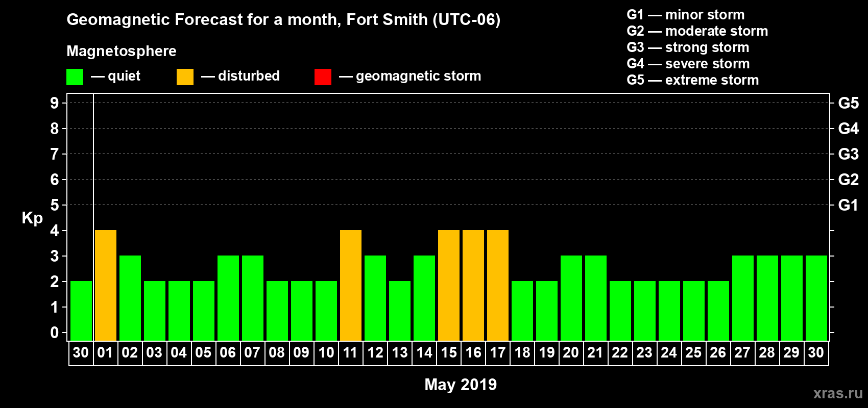Click the green bar for day 09
868x408 pixels.
coord(302,311)
